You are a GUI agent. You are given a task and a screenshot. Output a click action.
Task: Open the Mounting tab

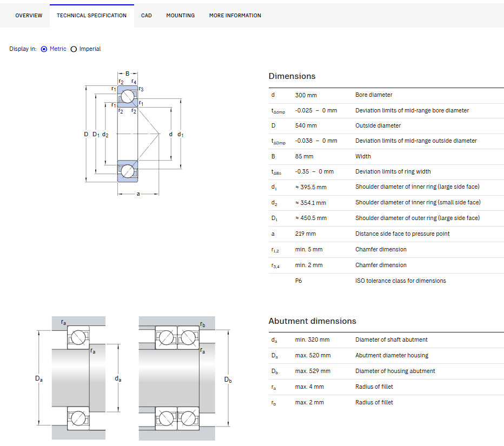coord(180,16)
